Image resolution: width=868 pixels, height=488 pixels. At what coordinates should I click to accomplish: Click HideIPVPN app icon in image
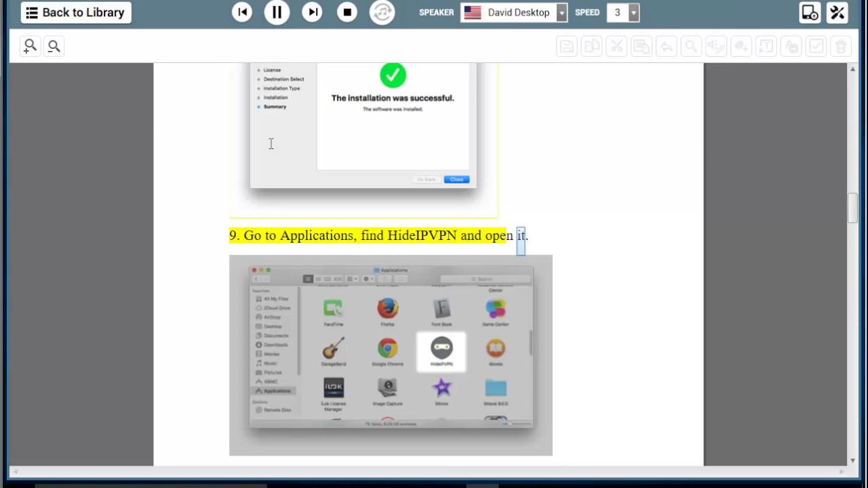pos(441,351)
